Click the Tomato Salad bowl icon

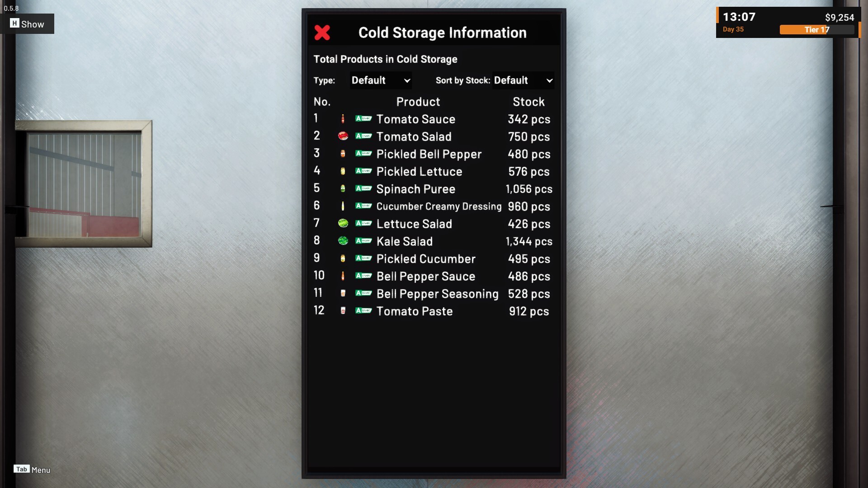[x=343, y=136]
